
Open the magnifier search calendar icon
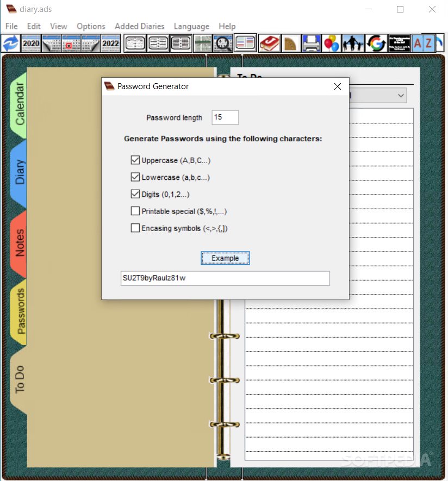click(223, 43)
